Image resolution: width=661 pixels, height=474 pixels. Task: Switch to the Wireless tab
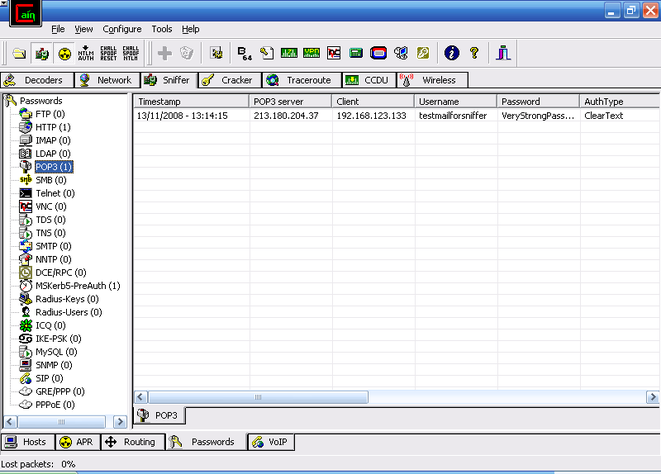[x=430, y=80]
